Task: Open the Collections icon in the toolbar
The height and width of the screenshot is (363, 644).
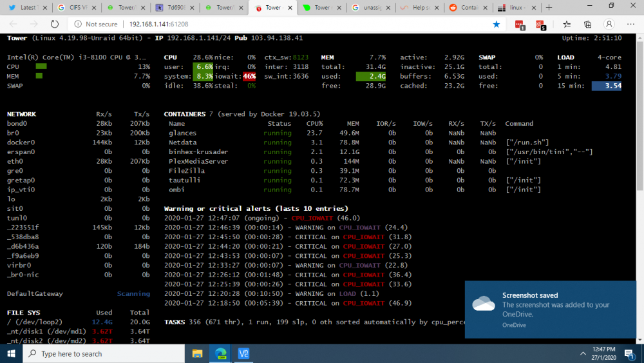Action: pyautogui.click(x=588, y=25)
